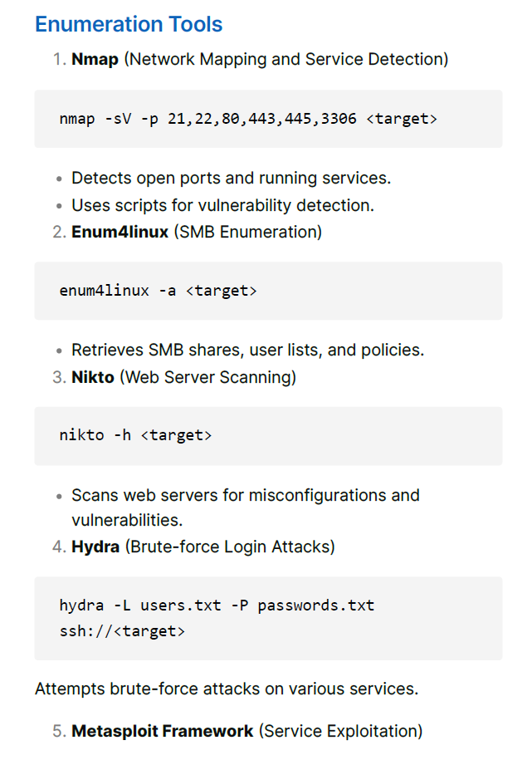Screen dimensions: 532x760
Task: Select the bold Nikto tool name
Action: click(93, 377)
